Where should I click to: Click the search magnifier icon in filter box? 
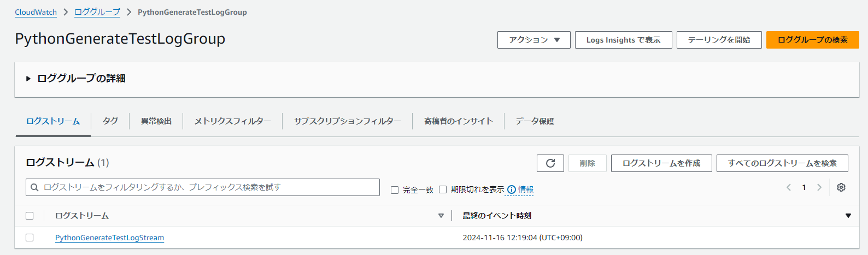coord(34,187)
